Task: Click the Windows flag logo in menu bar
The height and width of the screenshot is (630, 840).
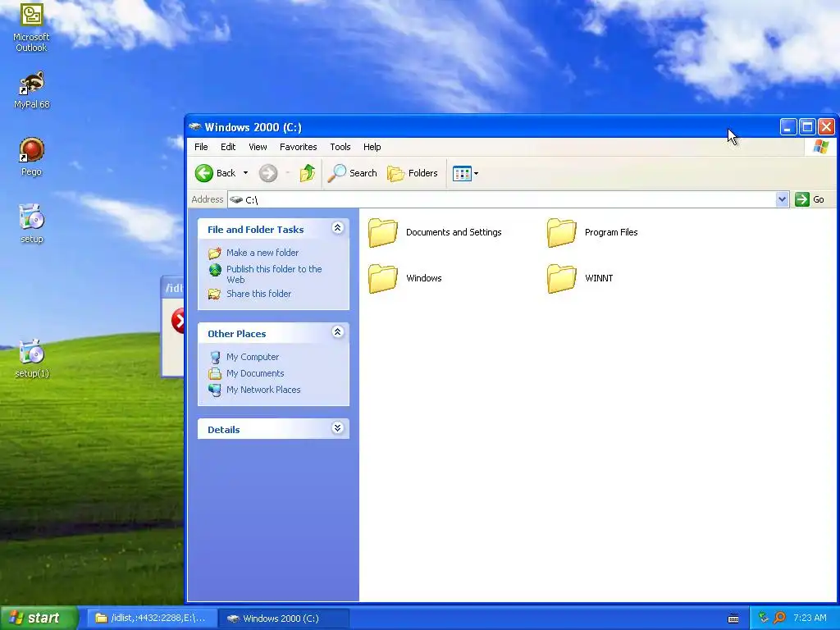Action: pos(820,147)
